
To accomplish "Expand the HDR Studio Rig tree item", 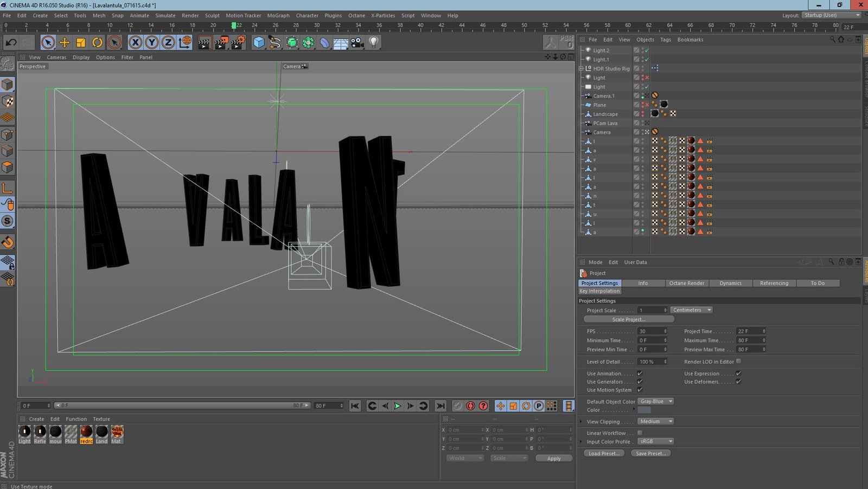I will pos(581,69).
